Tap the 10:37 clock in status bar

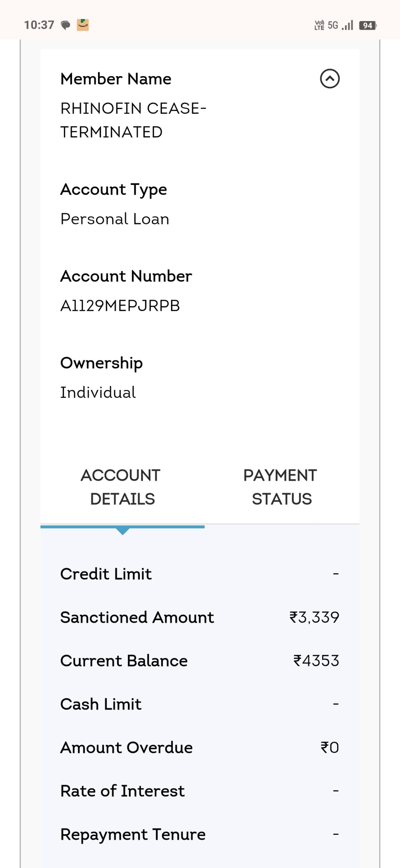(39, 25)
